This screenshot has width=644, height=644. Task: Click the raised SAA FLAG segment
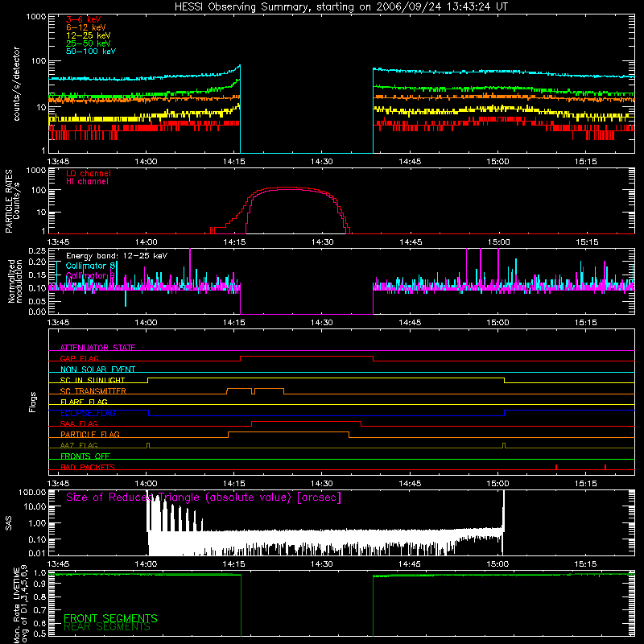[307, 421]
